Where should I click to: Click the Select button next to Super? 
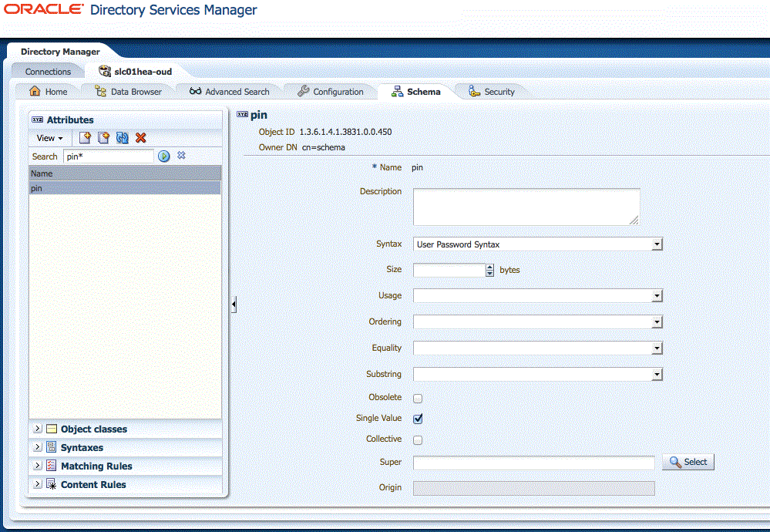(x=688, y=462)
